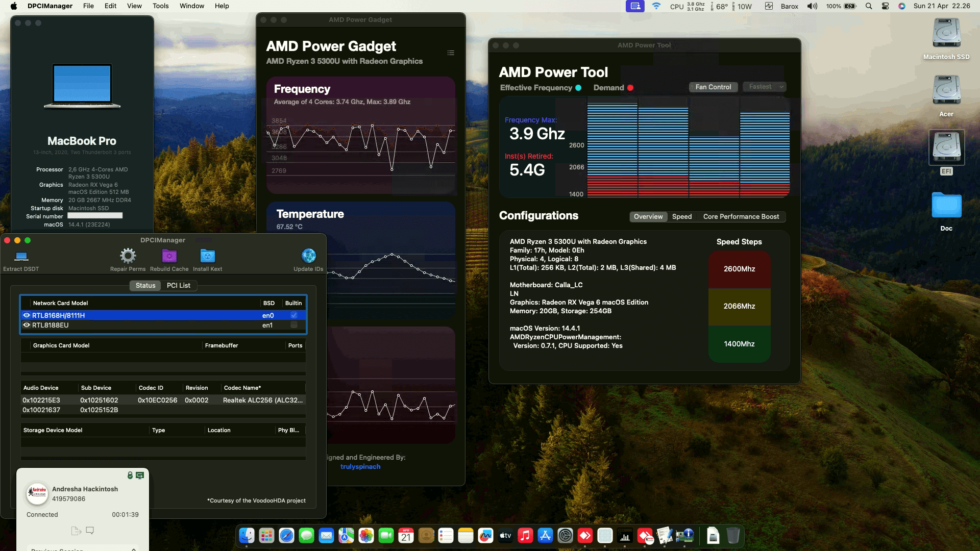Toggle Builtin checkbox for RTL8168H/8111H
This screenshot has width=980, height=551.
point(294,315)
